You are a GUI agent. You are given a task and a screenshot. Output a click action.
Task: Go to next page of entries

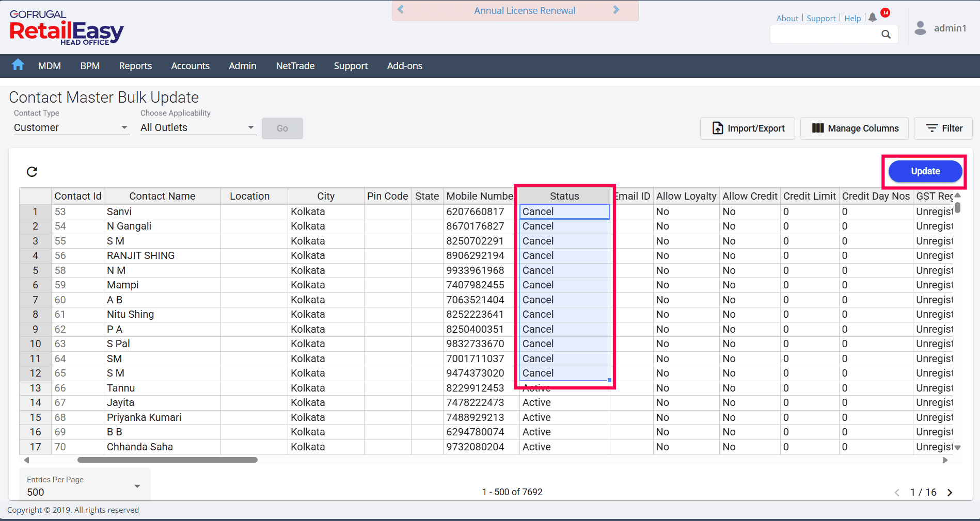[950, 493]
